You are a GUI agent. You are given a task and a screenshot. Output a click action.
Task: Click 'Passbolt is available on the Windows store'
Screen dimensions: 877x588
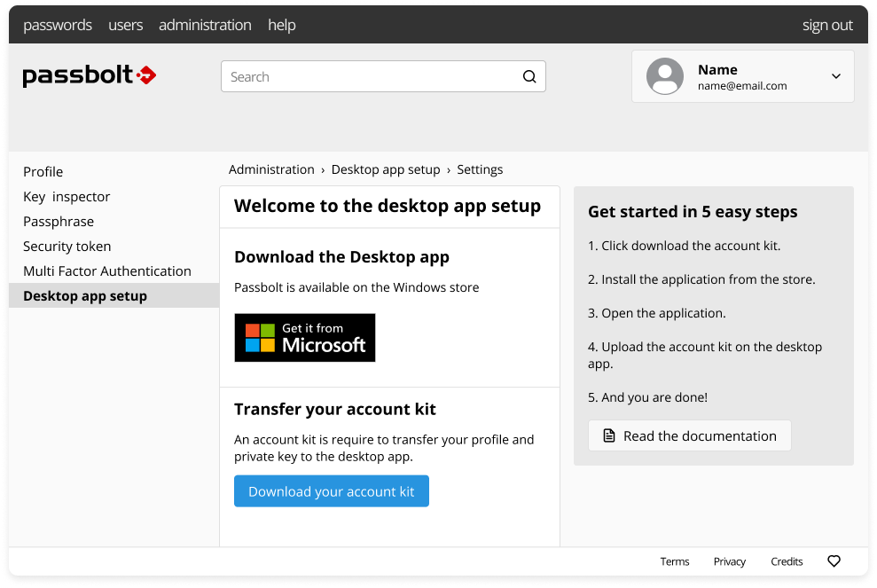[x=356, y=287]
